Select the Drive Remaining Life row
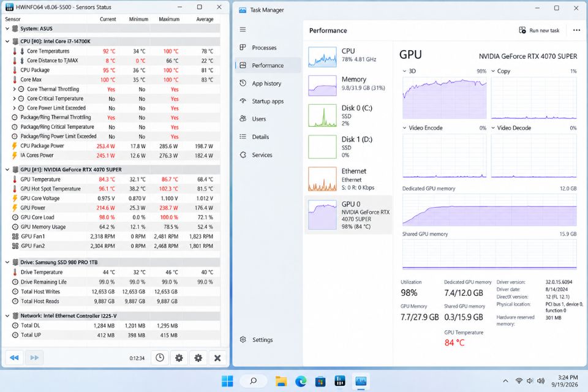Viewport: 588px width, 392px height. tap(111, 282)
